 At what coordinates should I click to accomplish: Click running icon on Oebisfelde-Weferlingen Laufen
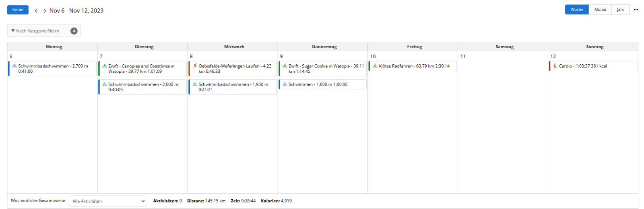[195, 66]
